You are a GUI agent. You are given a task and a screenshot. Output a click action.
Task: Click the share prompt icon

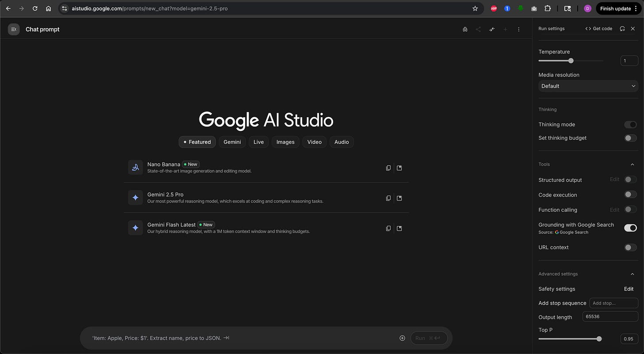(478, 29)
